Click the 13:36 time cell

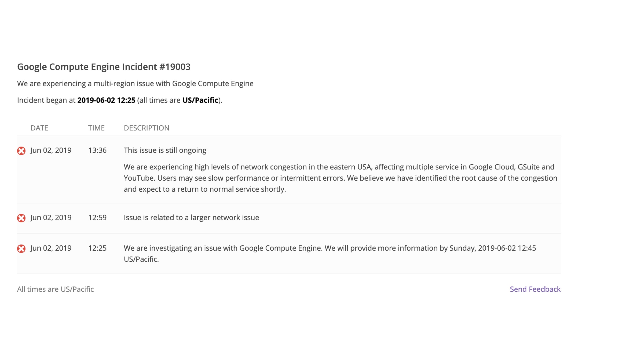(97, 150)
